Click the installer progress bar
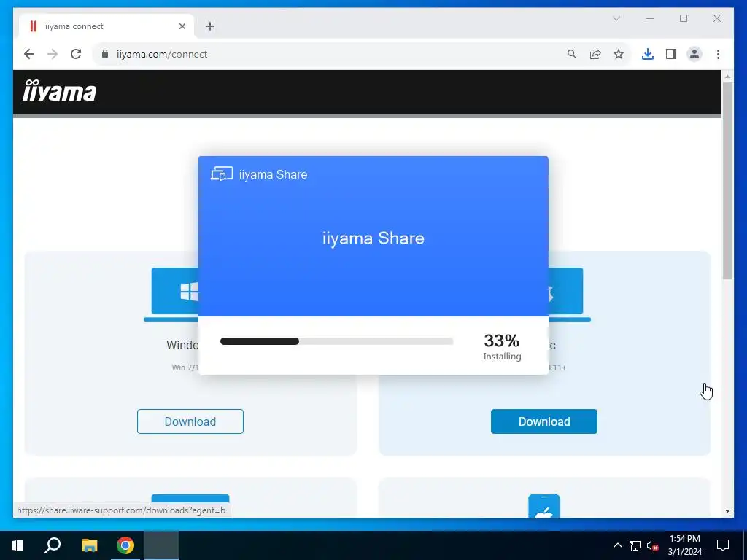The image size is (747, 560). [336, 341]
